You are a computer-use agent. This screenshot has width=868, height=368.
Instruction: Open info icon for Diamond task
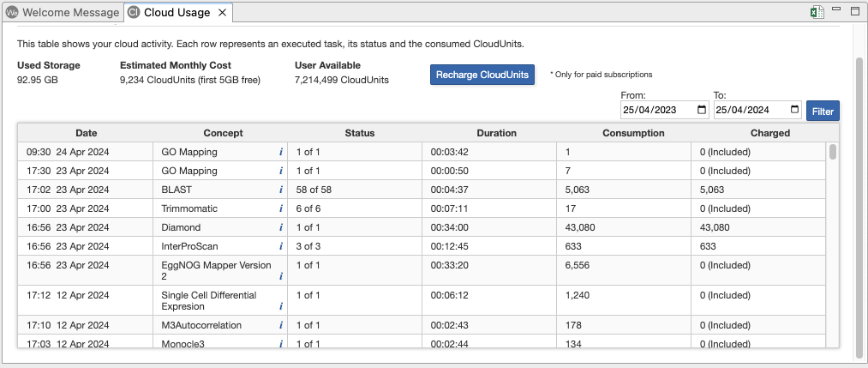[280, 227]
